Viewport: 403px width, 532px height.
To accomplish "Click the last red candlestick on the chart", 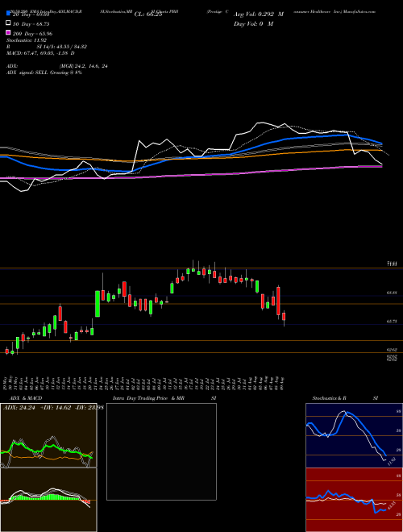I will click(284, 317).
